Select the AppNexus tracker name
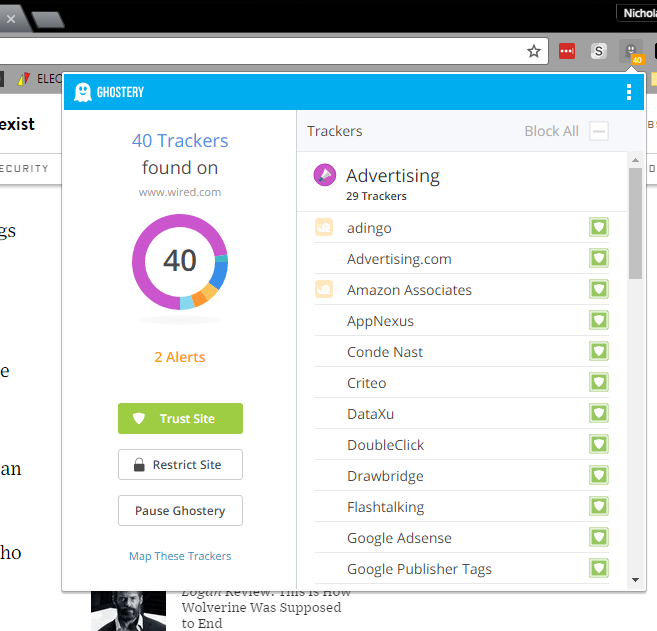657x631 pixels. (380, 321)
